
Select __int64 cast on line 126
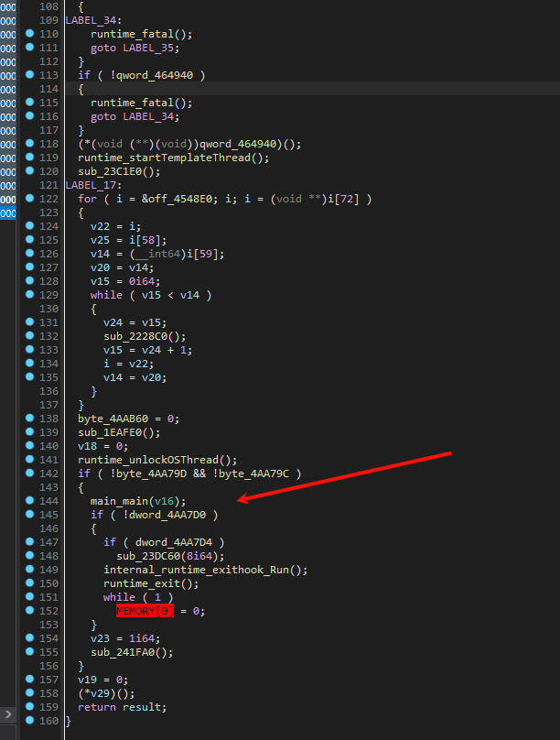[x=157, y=254]
